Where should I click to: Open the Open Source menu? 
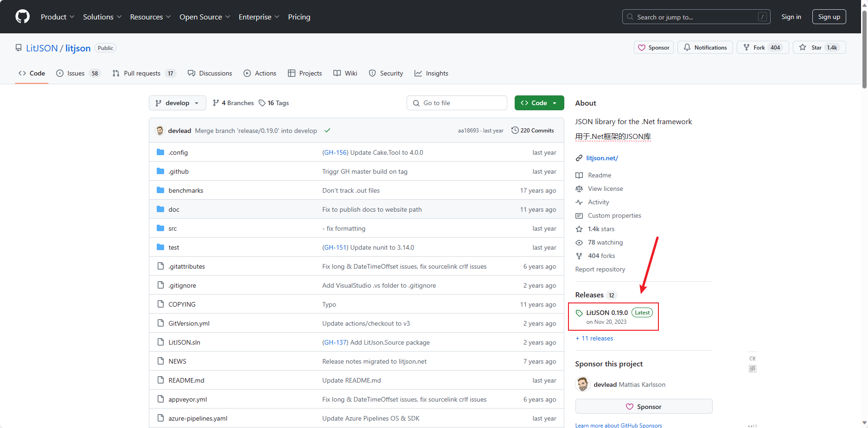(204, 17)
